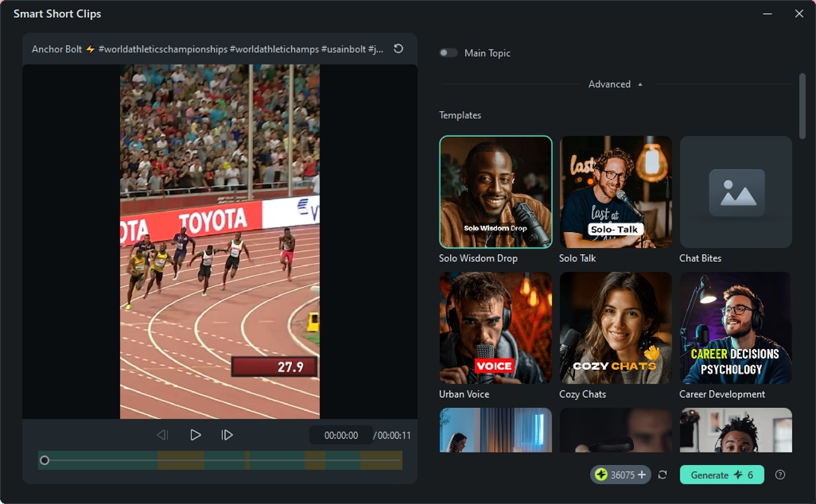The height and width of the screenshot is (504, 816).
Task: Step forward one frame in preview
Action: tap(227, 434)
